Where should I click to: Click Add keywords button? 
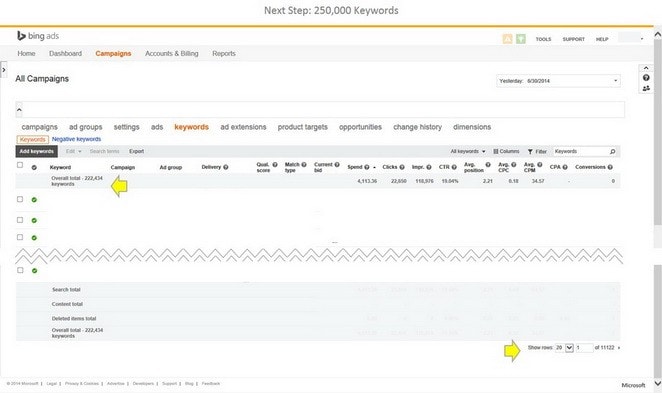[x=37, y=151]
